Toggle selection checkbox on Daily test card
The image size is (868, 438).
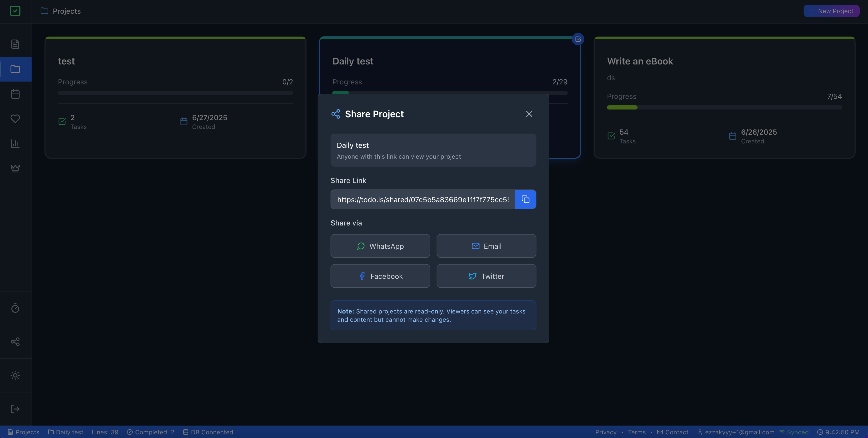578,39
